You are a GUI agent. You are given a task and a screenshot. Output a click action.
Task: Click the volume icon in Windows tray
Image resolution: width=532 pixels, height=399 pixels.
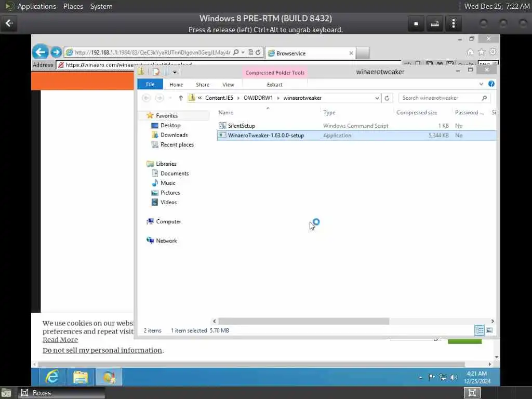[454, 377]
